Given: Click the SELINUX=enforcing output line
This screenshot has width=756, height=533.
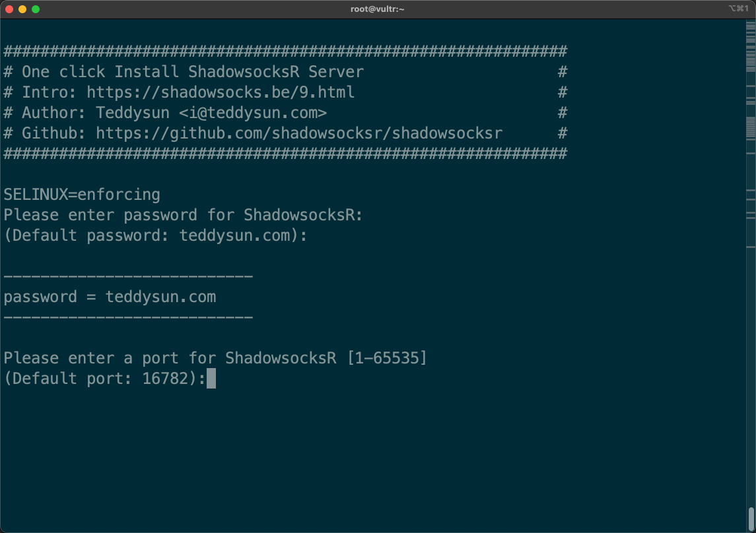Looking at the screenshot, I should click(x=82, y=195).
